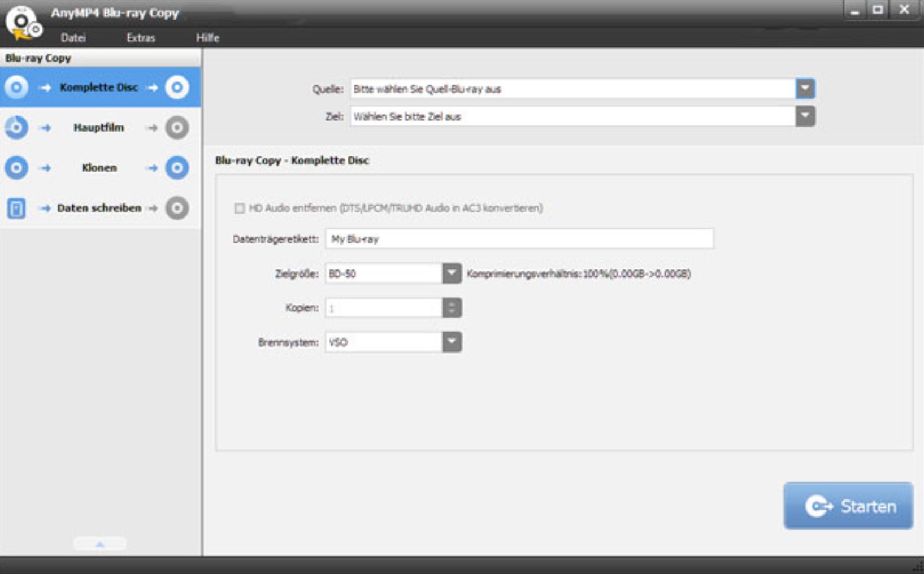924x574 pixels.
Task: Click the Ziel target selection field
Action: [572, 116]
